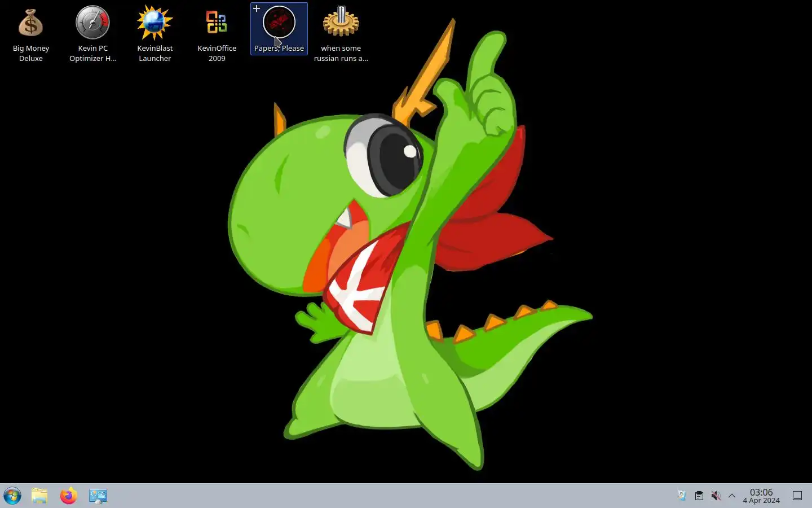Click the muted volume tray icon
This screenshot has height=508, width=812.
point(716,496)
